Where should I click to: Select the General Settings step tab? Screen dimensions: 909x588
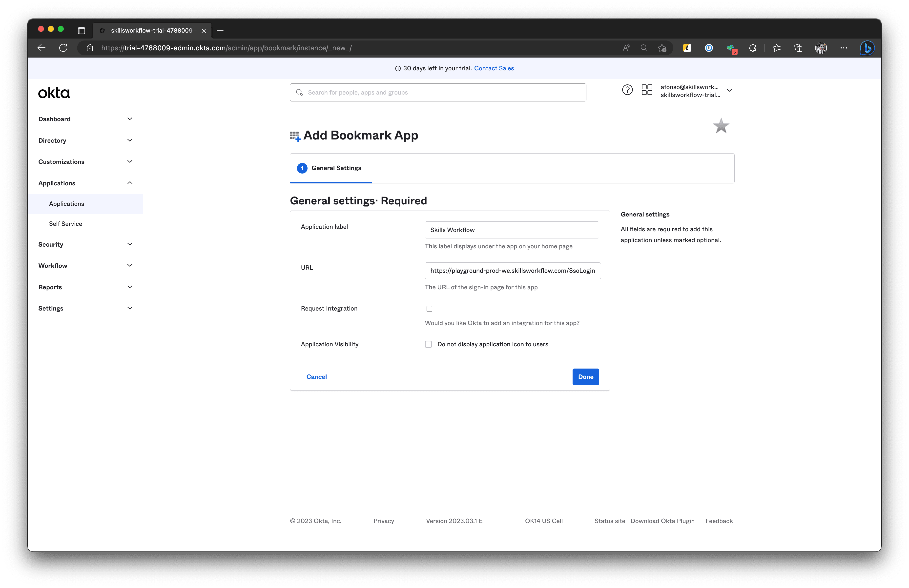coord(331,168)
